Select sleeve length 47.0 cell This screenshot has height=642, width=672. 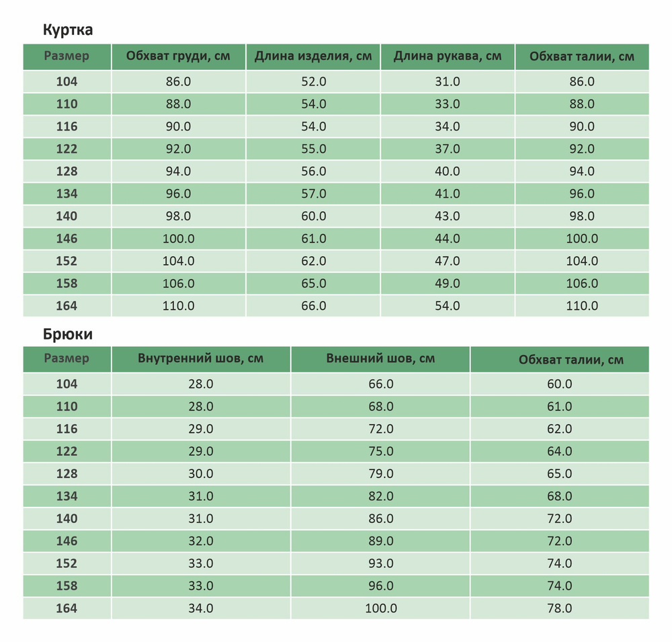pyautogui.click(x=448, y=261)
